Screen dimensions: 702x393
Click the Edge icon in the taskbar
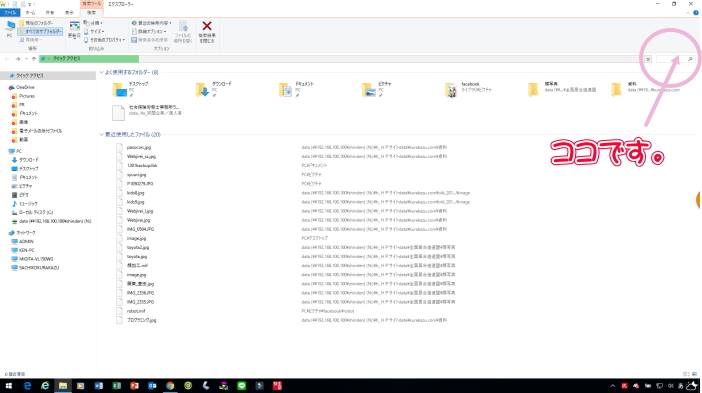27,385
